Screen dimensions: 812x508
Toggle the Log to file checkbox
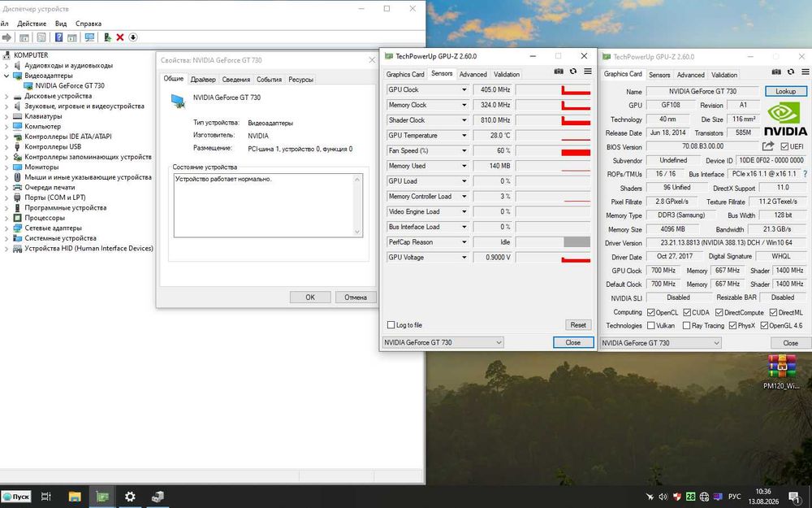(x=391, y=325)
